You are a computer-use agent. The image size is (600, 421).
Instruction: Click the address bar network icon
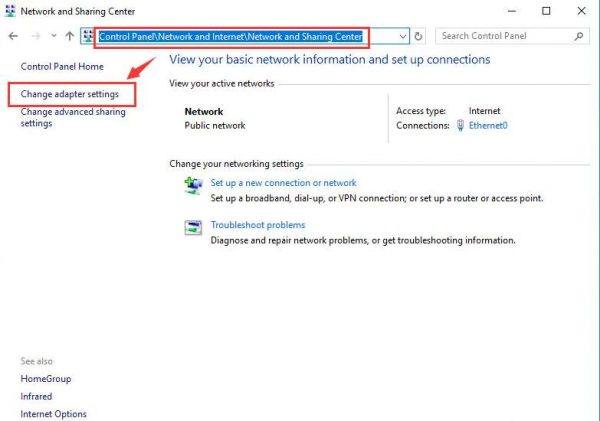[x=88, y=36]
